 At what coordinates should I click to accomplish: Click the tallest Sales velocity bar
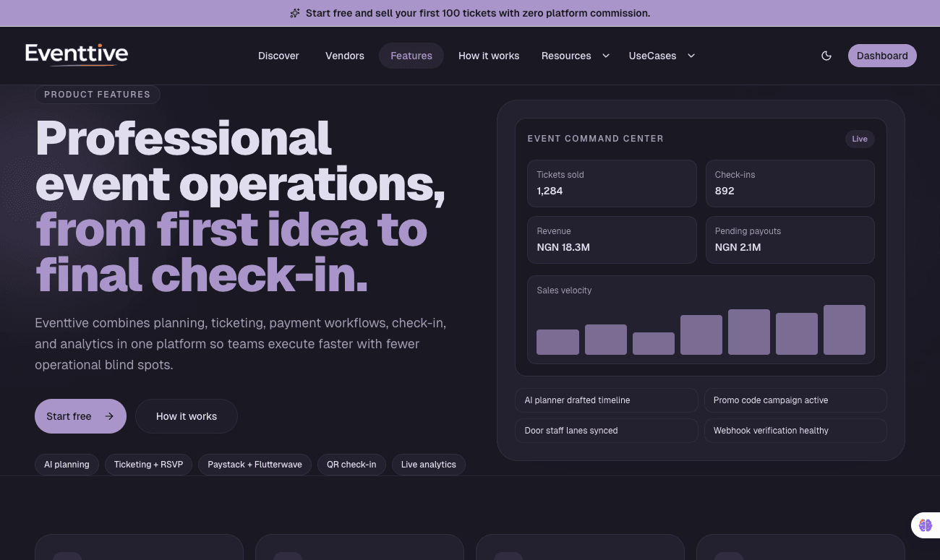(x=844, y=330)
